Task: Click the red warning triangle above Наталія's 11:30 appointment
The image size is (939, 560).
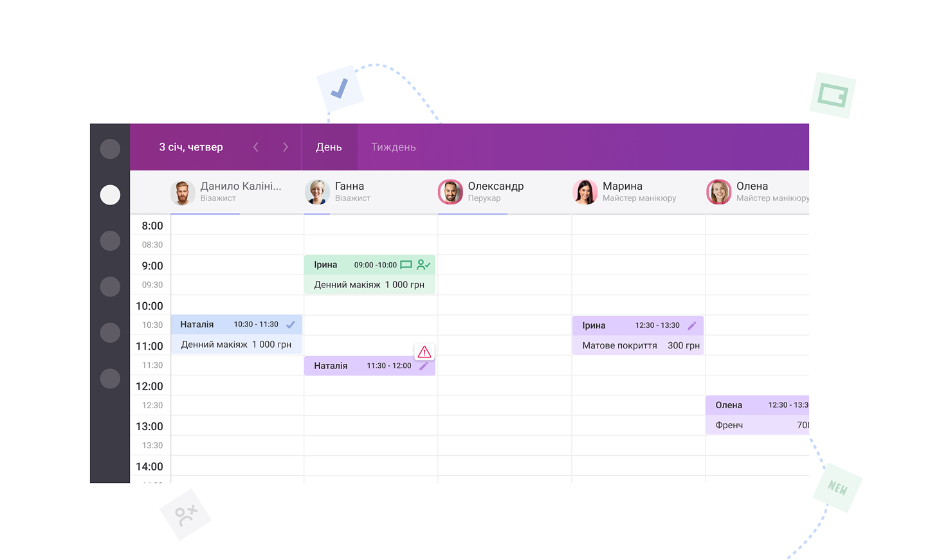Action: pyautogui.click(x=424, y=352)
